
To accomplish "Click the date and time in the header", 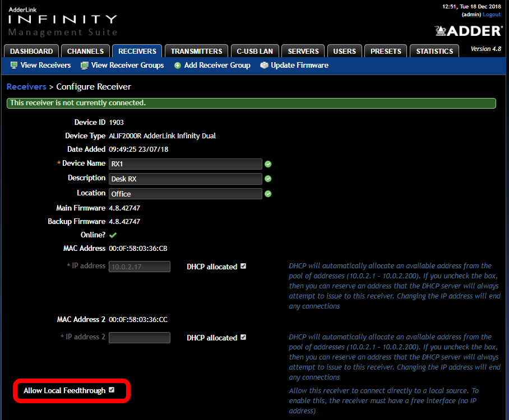I will click(x=471, y=7).
